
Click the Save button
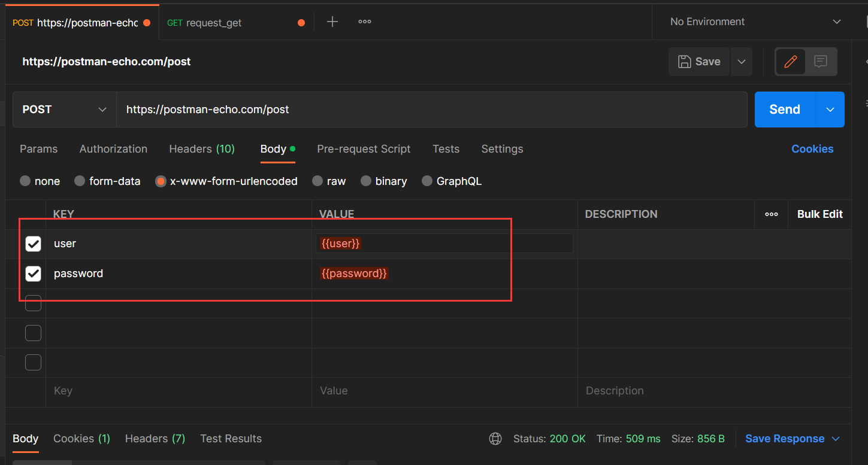(x=699, y=62)
